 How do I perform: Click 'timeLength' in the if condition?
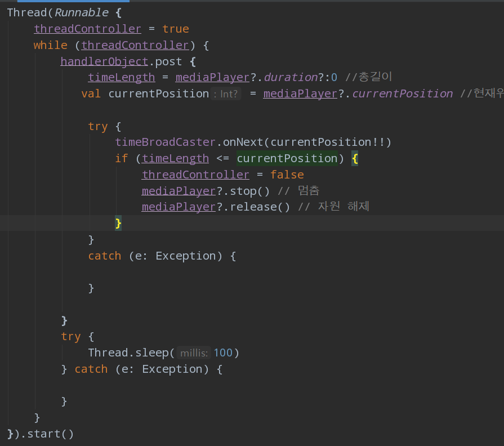(x=176, y=158)
